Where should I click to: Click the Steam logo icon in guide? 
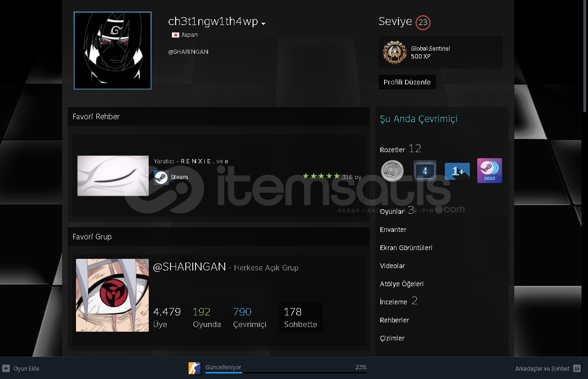click(x=161, y=177)
